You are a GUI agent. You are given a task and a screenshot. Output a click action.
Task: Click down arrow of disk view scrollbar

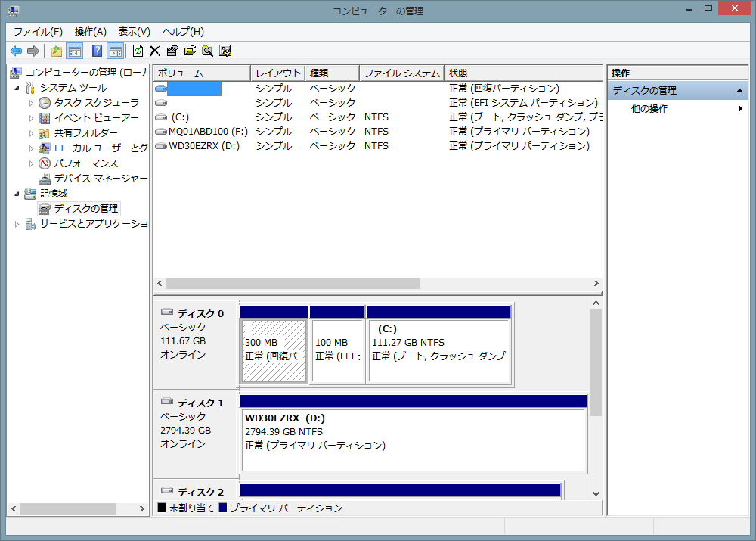coord(596,493)
